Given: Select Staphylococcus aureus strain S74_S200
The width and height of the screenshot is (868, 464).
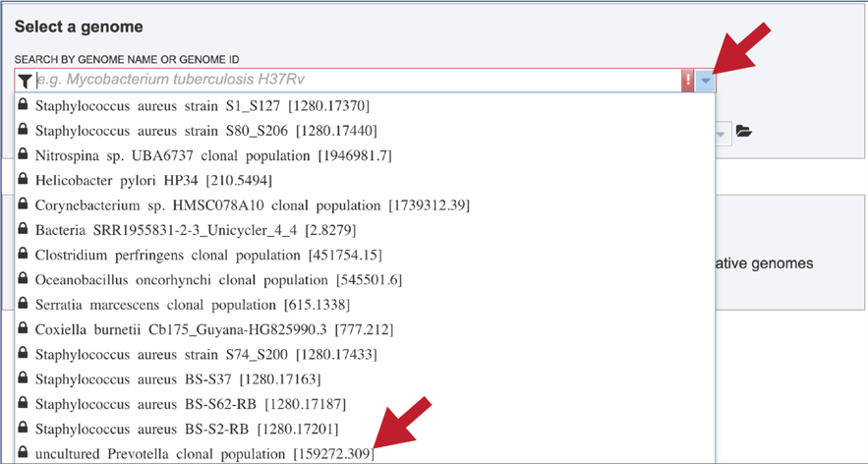Looking at the screenshot, I should [205, 354].
